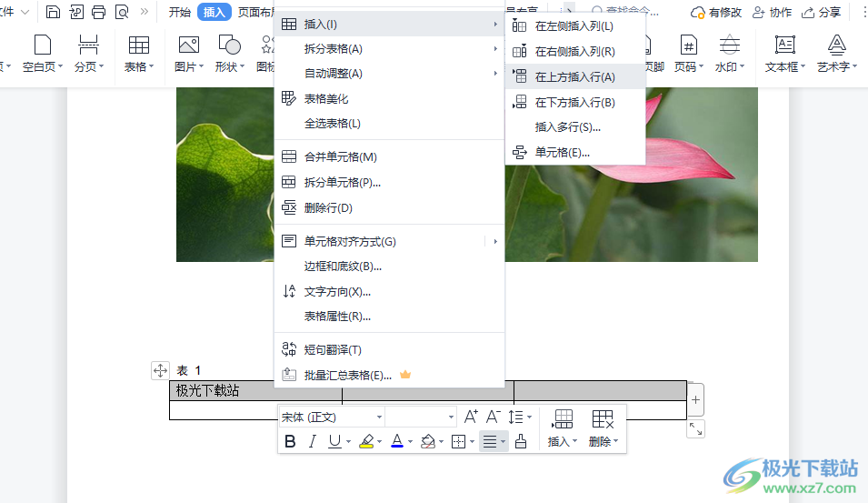Screen dimensions: 868x503
Task: Insert a 文本框 text box
Action: click(784, 53)
